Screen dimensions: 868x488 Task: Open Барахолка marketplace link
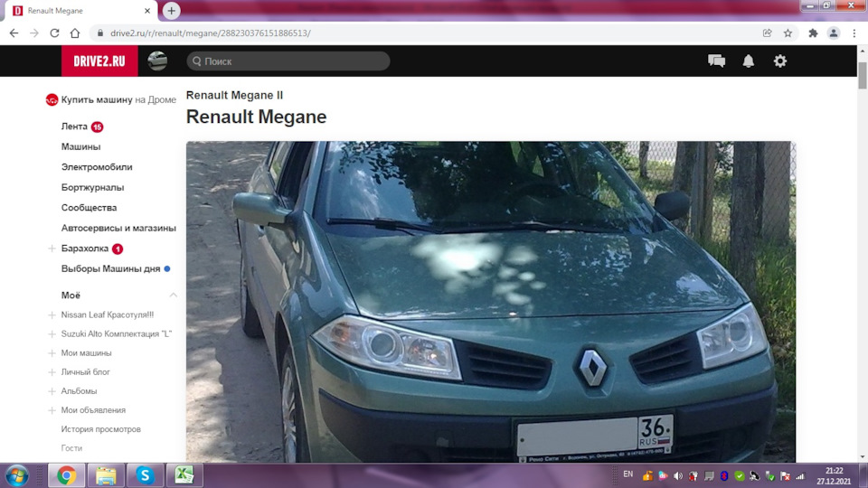click(85, 249)
